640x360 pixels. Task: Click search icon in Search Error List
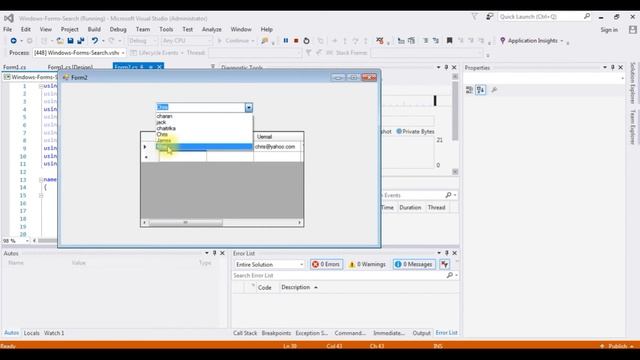pyautogui.click(x=449, y=276)
